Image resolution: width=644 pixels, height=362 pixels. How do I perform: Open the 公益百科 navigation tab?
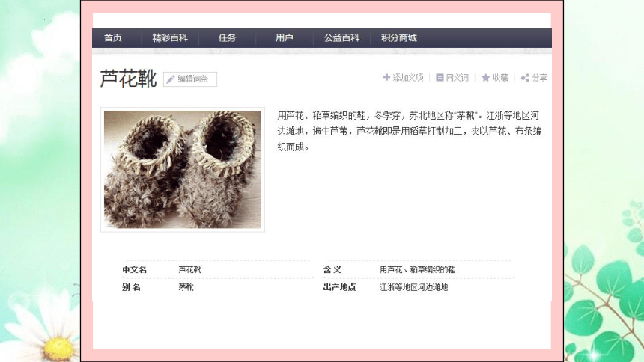click(341, 37)
